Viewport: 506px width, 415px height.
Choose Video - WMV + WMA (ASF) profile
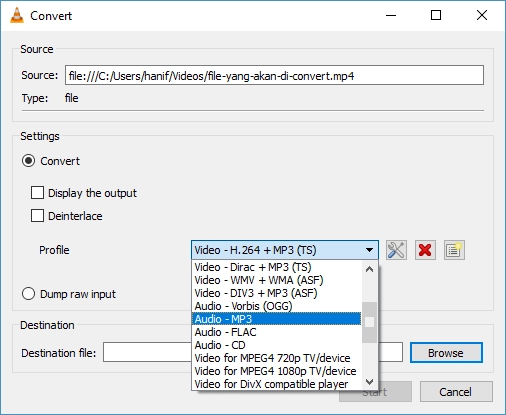click(277, 280)
